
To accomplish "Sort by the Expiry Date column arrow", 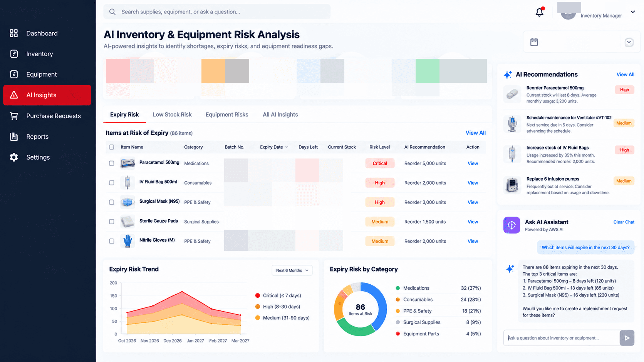I will click(x=287, y=147).
